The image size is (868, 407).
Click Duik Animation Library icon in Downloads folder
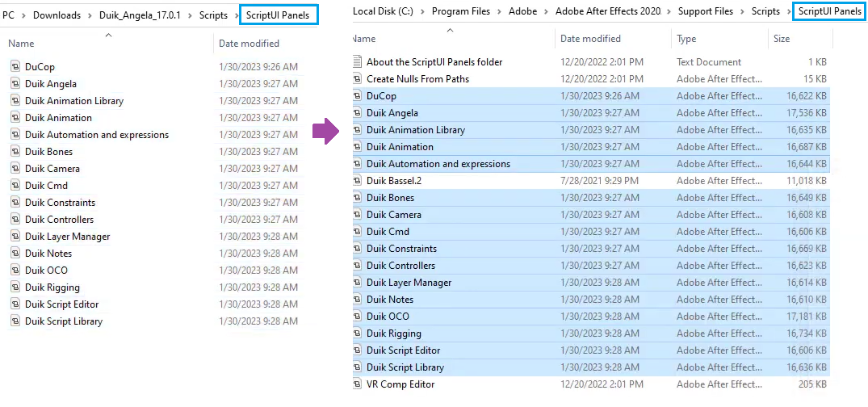point(15,101)
